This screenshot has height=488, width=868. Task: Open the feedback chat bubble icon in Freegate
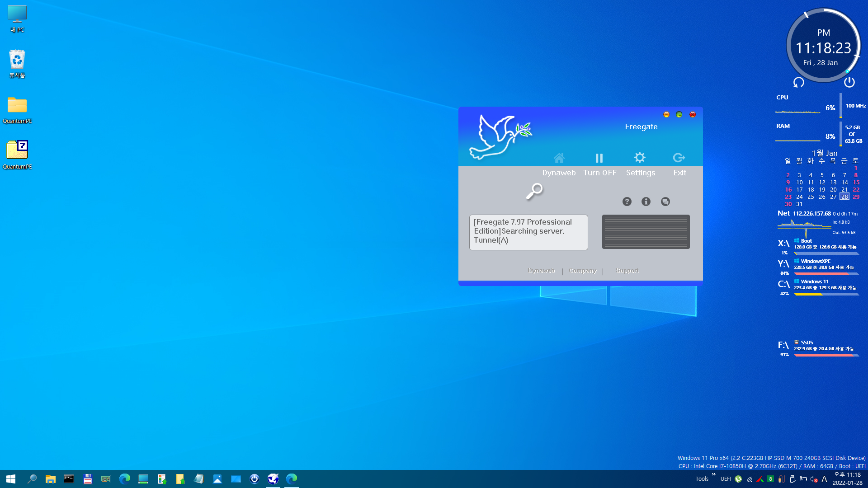point(665,202)
